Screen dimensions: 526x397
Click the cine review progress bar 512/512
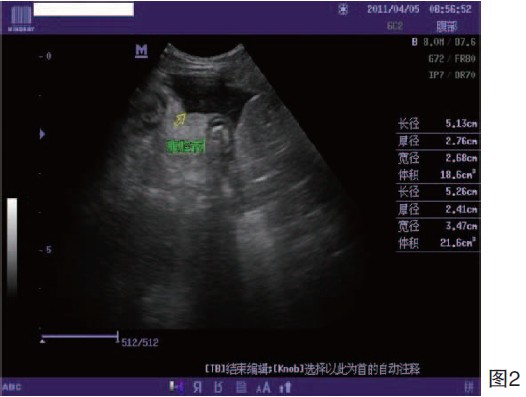[80, 336]
